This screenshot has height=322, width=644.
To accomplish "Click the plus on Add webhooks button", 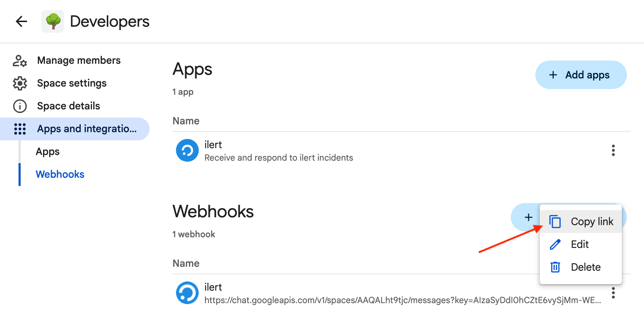I will 529,217.
